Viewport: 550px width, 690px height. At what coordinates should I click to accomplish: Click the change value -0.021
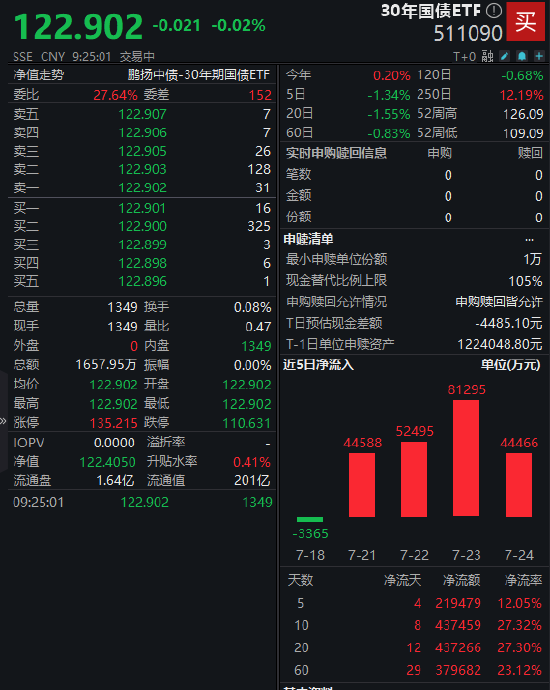click(176, 26)
